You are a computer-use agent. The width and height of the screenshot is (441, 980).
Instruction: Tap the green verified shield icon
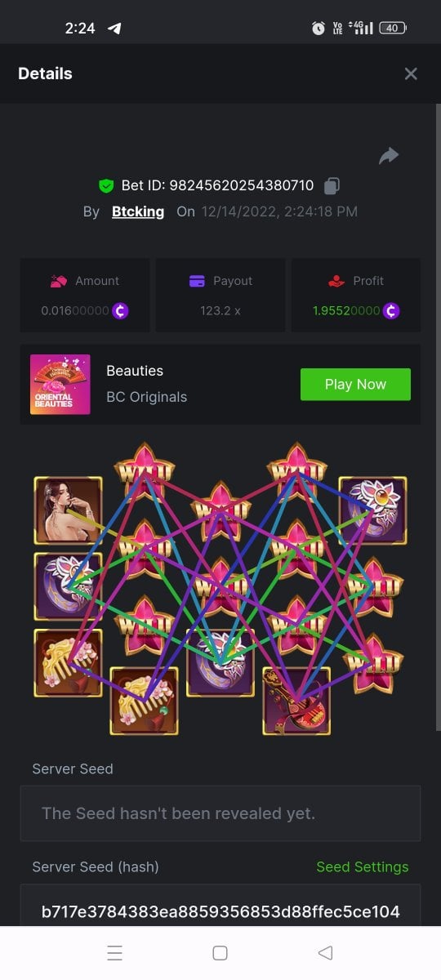click(106, 186)
